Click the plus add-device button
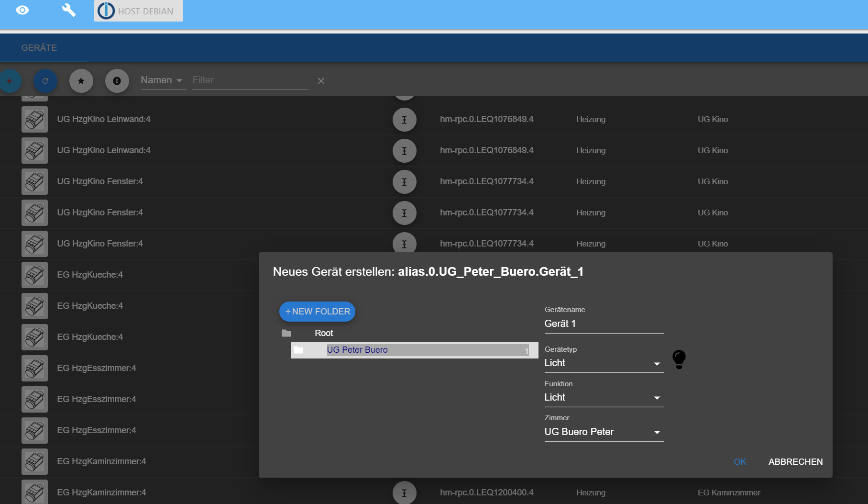 click(x=9, y=81)
